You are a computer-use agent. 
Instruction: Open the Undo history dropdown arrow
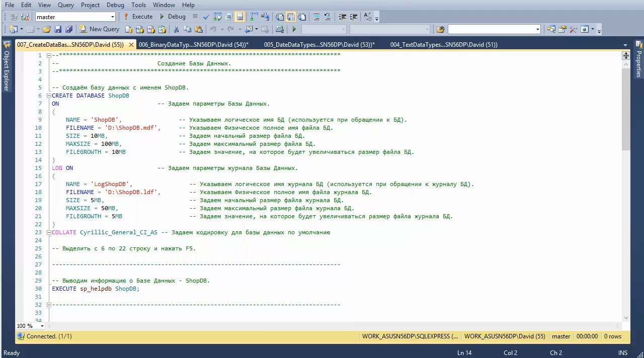[222, 29]
